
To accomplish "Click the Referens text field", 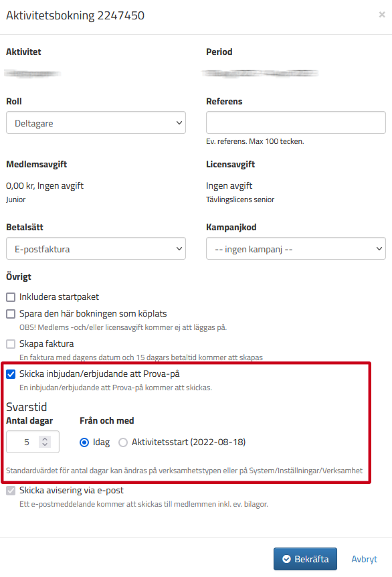I will pyautogui.click(x=296, y=122).
